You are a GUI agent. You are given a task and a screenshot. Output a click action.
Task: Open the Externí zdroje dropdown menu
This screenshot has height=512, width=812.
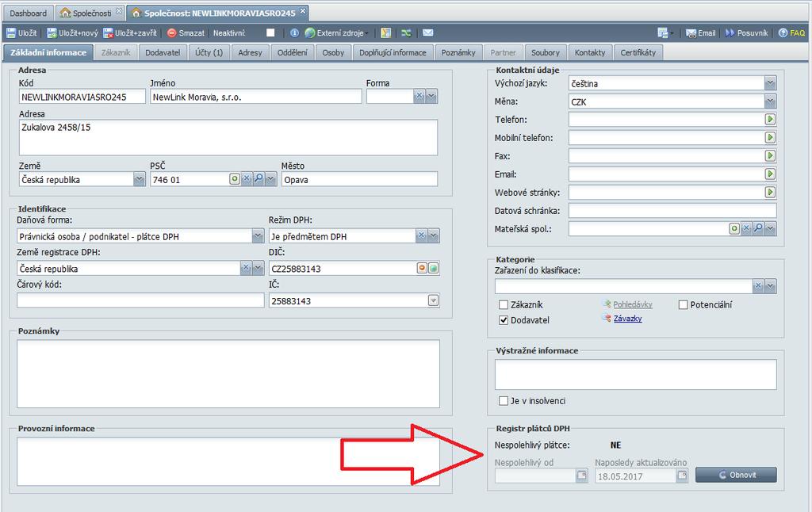337,33
